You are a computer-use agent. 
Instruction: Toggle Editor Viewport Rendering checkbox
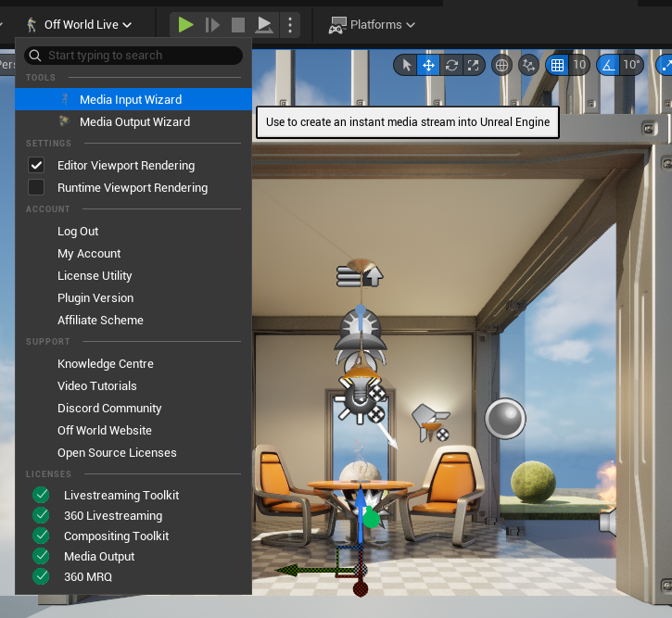36,165
